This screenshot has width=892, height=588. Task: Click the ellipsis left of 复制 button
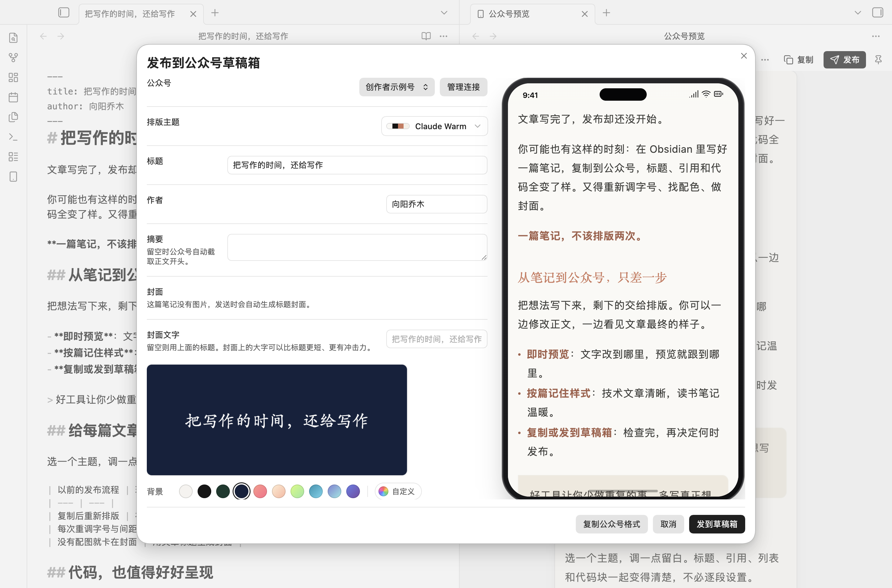click(765, 59)
